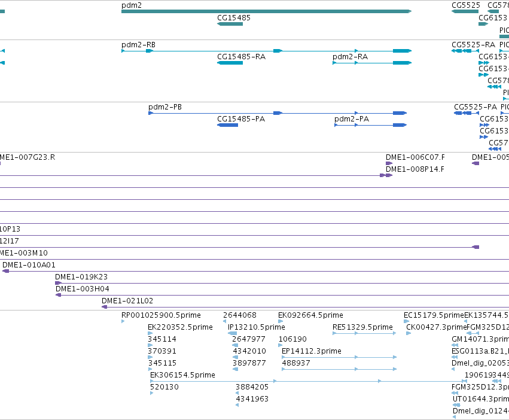This screenshot has width=509, height=420.
Task: Select feature 3897877
Action: point(249,363)
